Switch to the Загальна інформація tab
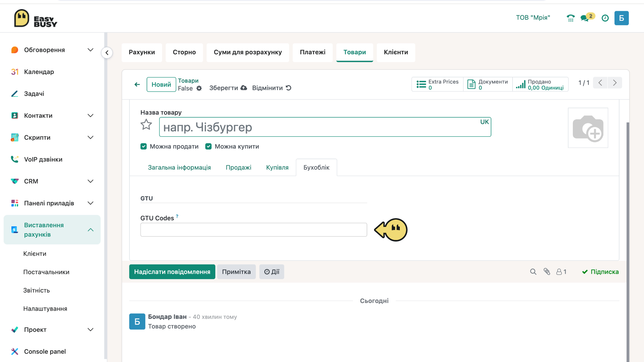644x362 pixels. pyautogui.click(x=179, y=168)
